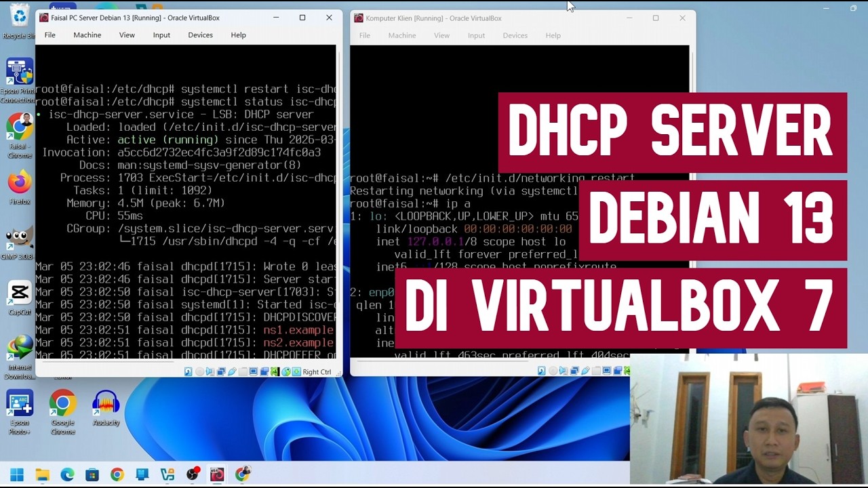
Task: Click audio indicator in server VM status bar
Action: click(210, 371)
